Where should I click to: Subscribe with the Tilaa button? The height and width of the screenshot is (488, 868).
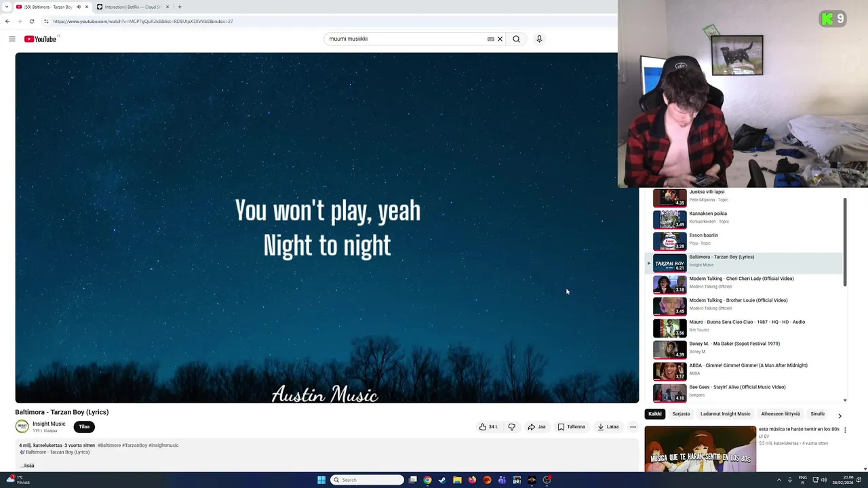(x=84, y=427)
